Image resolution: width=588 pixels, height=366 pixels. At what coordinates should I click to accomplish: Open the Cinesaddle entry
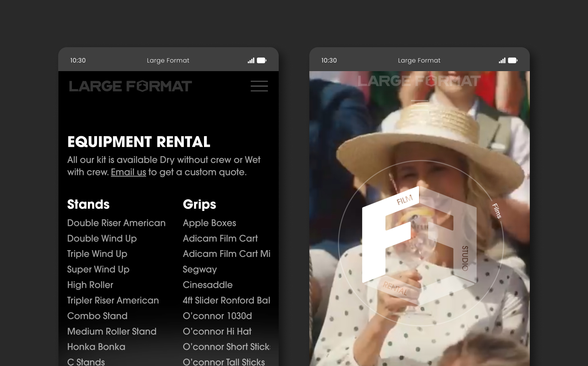[x=207, y=285]
